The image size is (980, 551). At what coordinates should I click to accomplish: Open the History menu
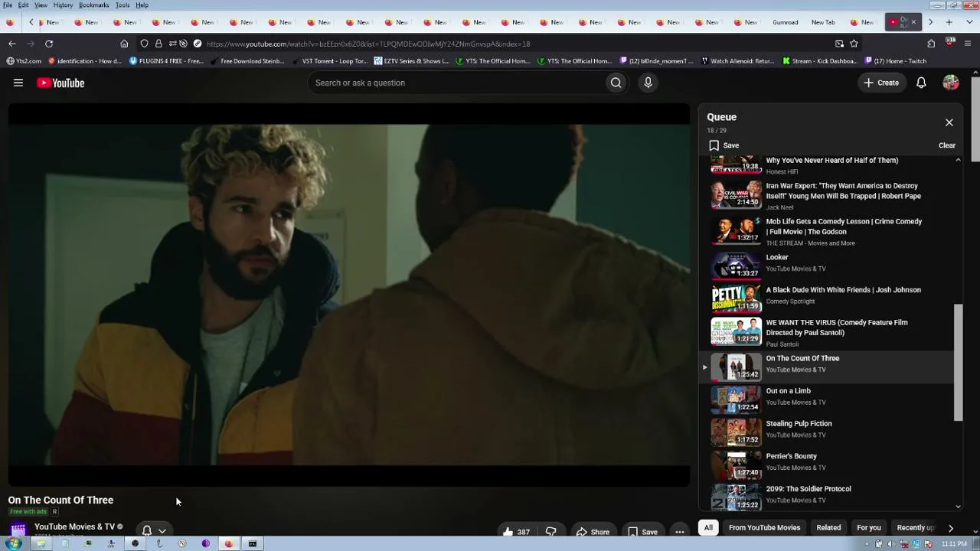click(63, 5)
